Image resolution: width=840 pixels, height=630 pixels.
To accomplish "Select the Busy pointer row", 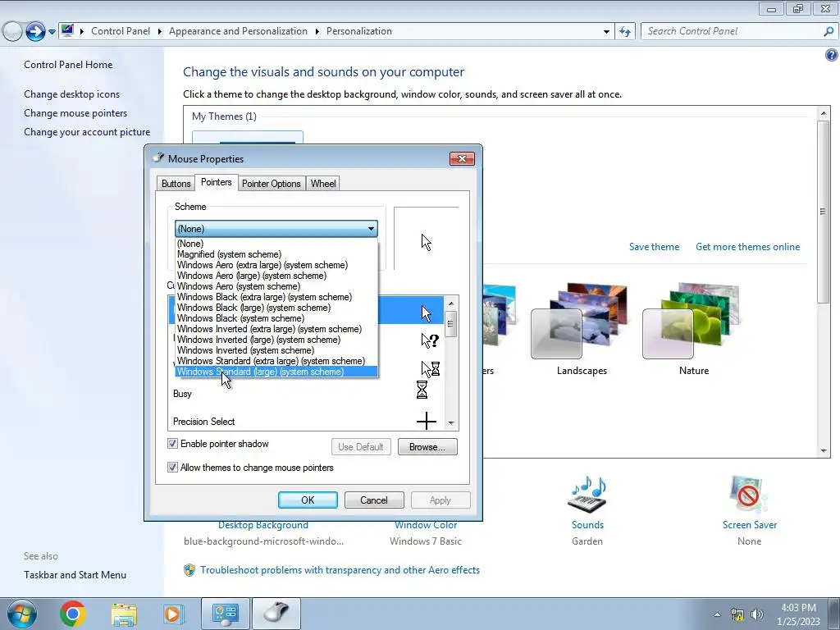I will 307,394.
